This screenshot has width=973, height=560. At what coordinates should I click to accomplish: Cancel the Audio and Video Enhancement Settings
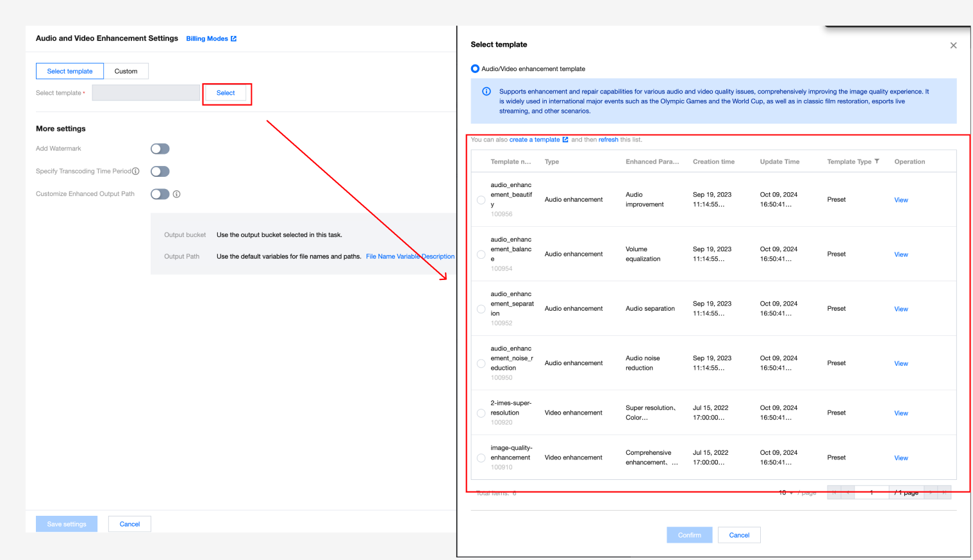[x=129, y=524]
